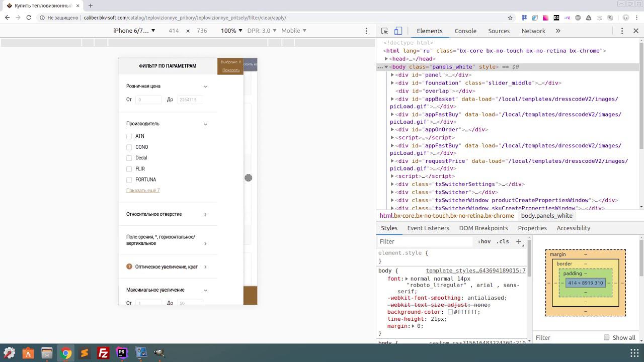Image resolution: width=644 pixels, height=362 pixels.
Task: Select the Elements tab
Action: tap(429, 31)
